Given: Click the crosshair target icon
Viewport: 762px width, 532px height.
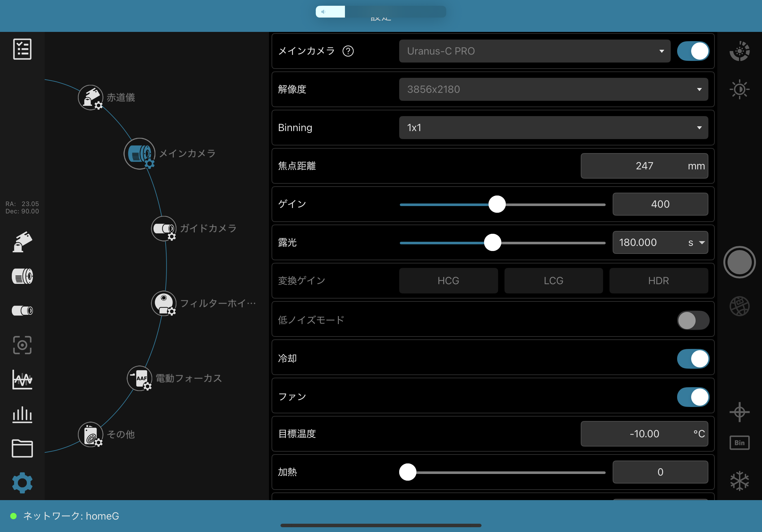Looking at the screenshot, I should 739,412.
